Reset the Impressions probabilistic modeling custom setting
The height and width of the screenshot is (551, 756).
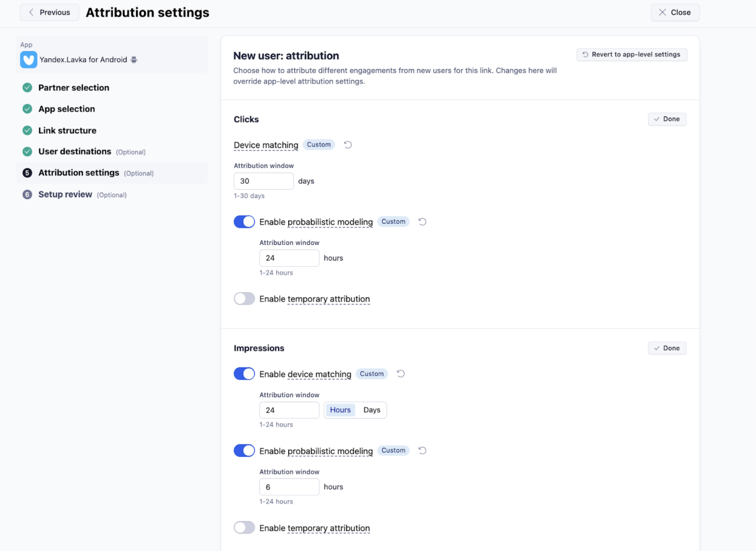click(422, 451)
